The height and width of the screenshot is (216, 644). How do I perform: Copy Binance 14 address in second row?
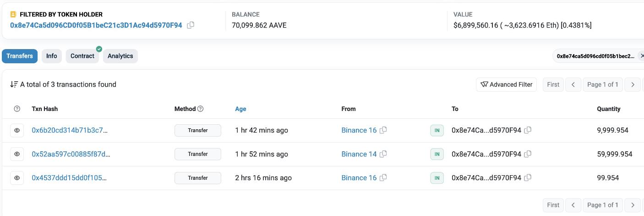pyautogui.click(x=383, y=154)
